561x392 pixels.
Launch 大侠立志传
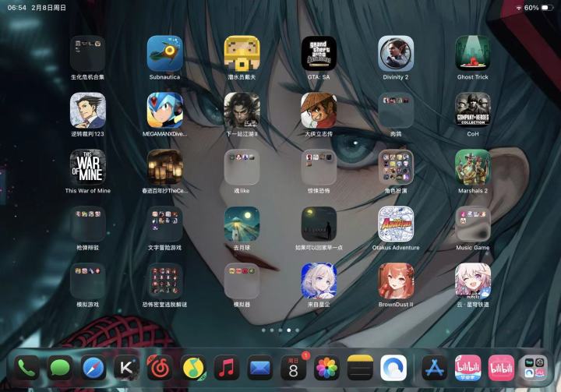click(x=319, y=110)
